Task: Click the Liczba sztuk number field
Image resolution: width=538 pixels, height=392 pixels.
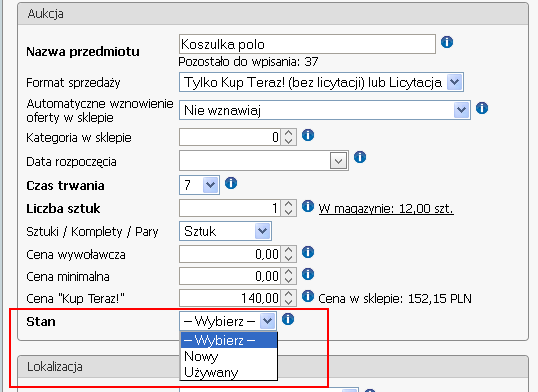Action: click(x=230, y=208)
